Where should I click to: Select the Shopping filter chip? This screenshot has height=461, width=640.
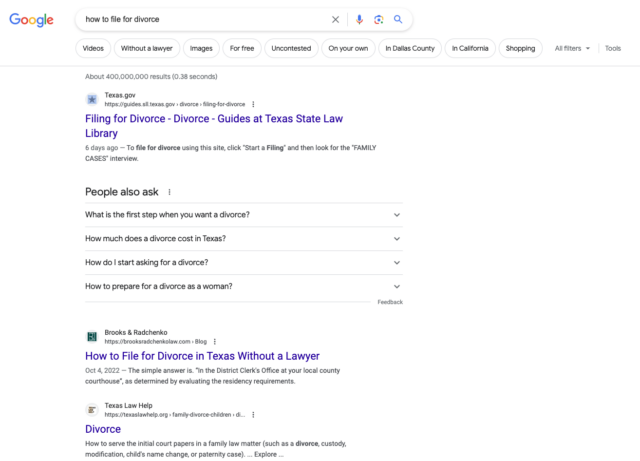pos(520,48)
